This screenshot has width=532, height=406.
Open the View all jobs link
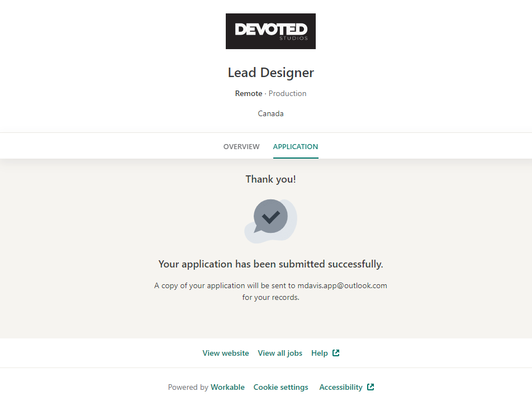pyautogui.click(x=280, y=353)
